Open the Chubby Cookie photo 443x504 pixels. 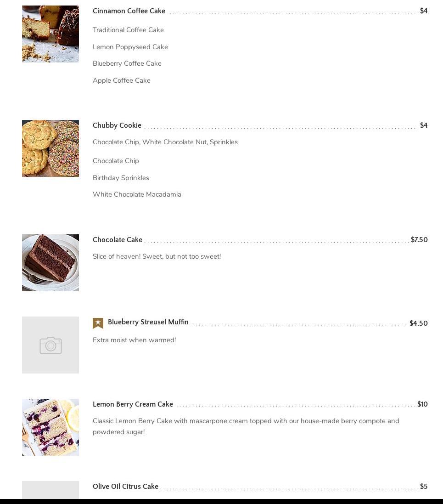[x=50, y=148]
